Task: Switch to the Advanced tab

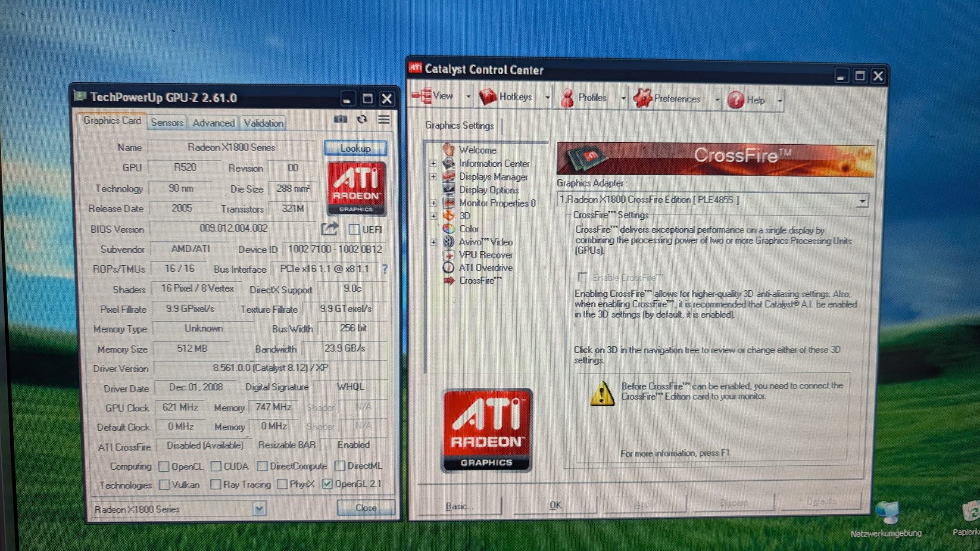Action: (x=214, y=123)
